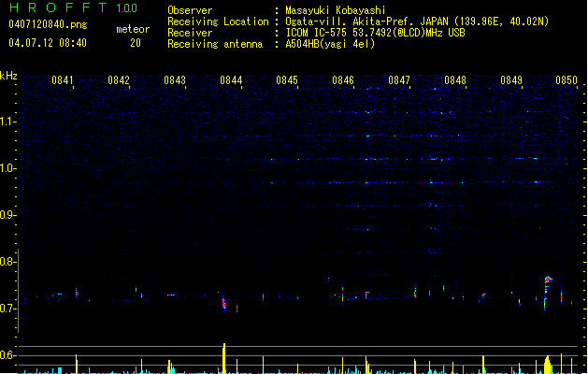The height and width of the screenshot is (374, 588).
Task: Click the 0.6 frequency axis label
Action: (7, 355)
